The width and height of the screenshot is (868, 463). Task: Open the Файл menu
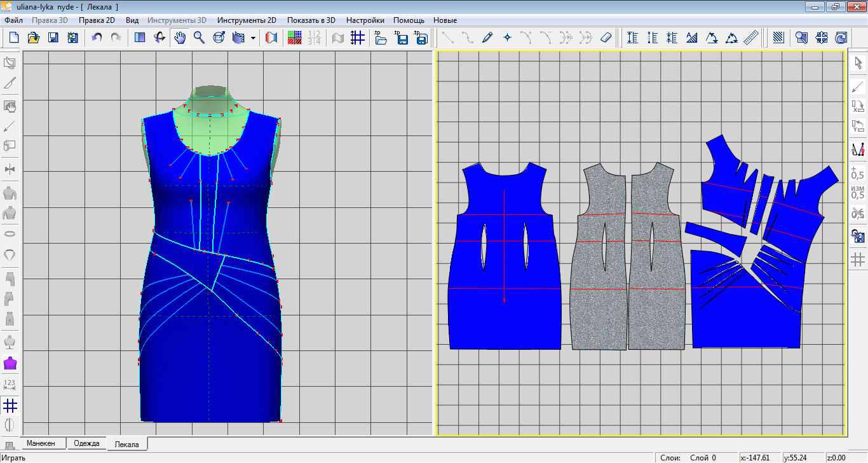[x=13, y=20]
